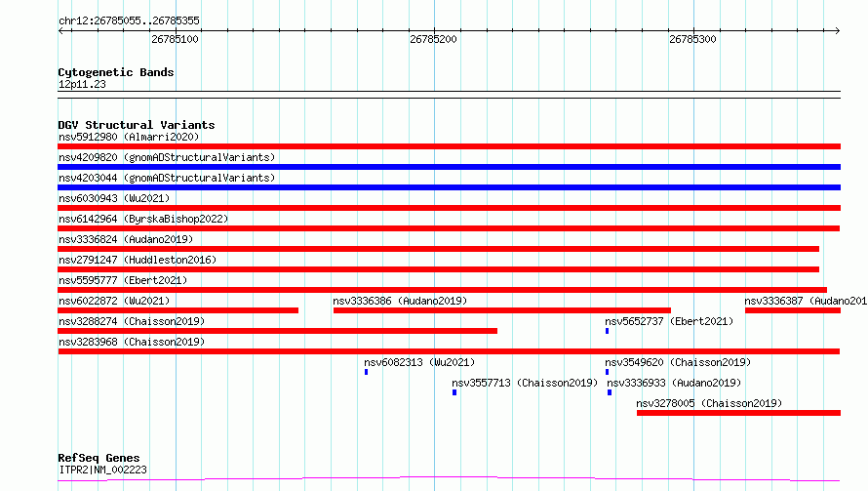Click the 12p11.23 band label
The height and width of the screenshot is (491, 868).
pos(82,84)
